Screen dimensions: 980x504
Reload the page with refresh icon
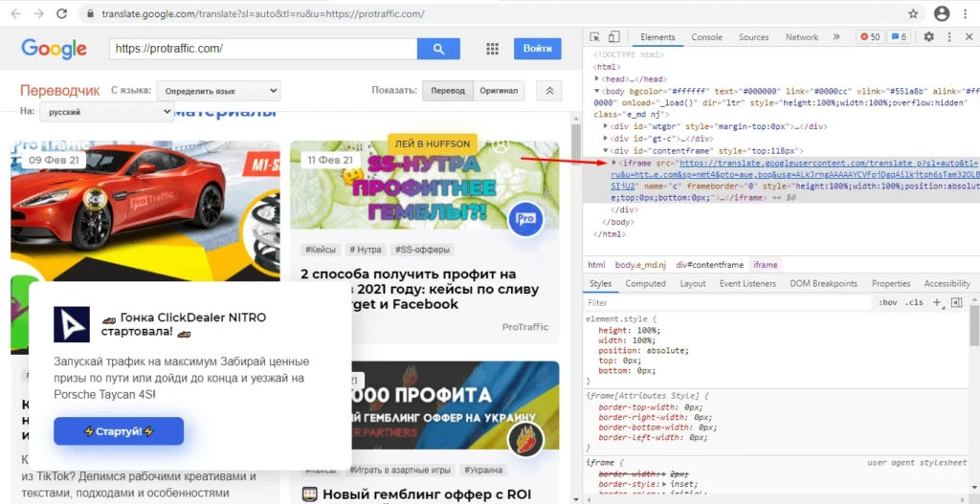(x=61, y=13)
